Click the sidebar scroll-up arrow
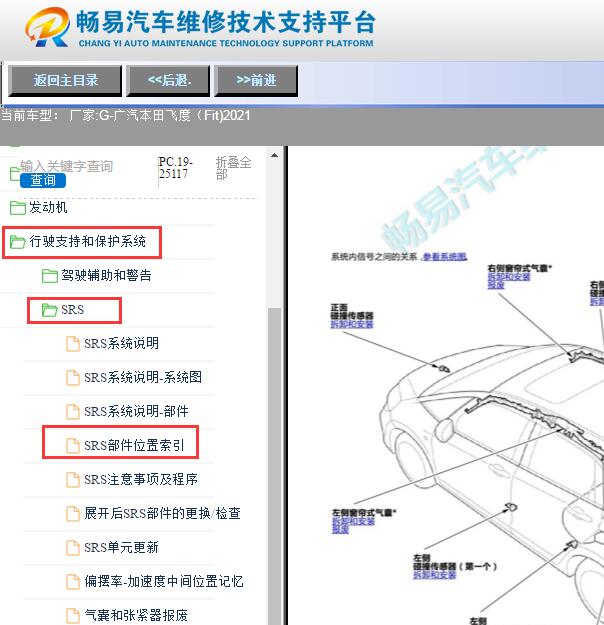604x625 pixels. point(274,155)
